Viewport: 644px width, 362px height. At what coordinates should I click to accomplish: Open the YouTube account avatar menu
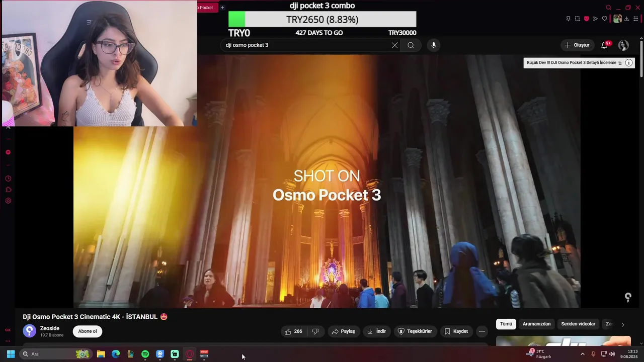(623, 45)
